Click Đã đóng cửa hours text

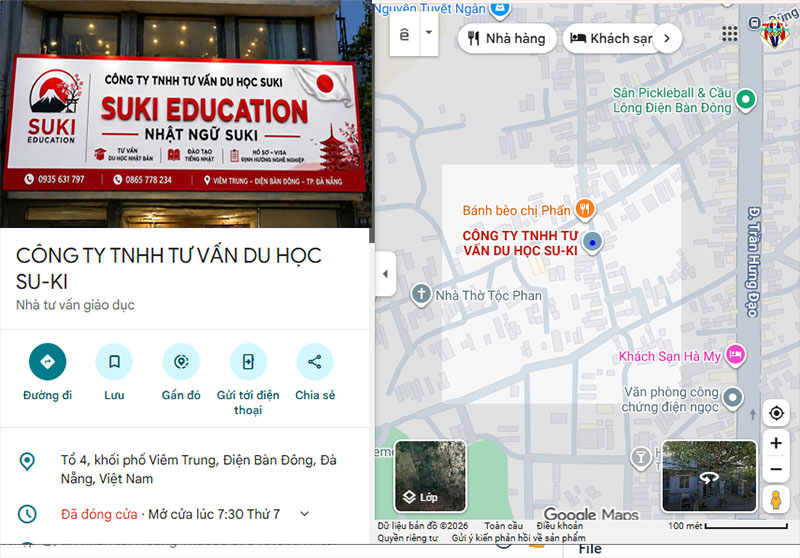click(99, 514)
